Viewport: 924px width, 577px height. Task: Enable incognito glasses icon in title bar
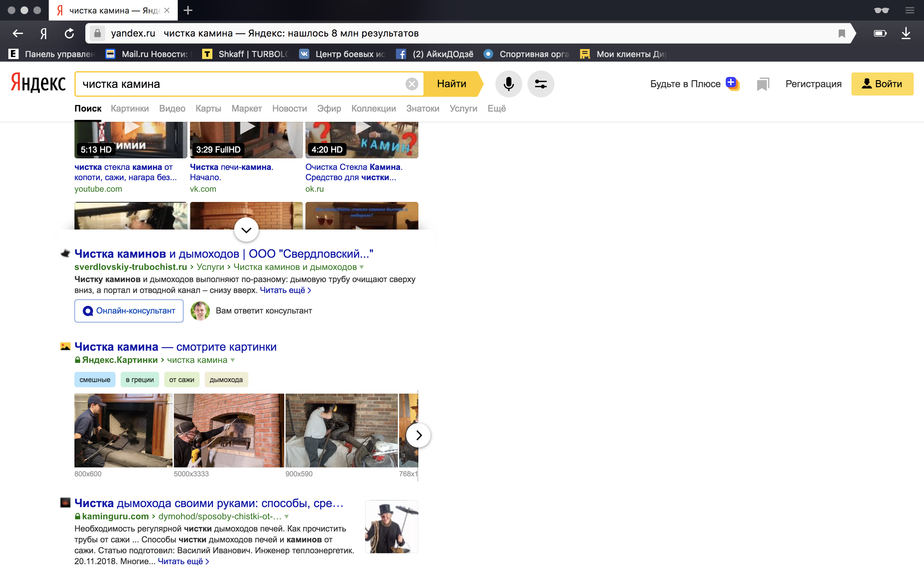click(881, 10)
